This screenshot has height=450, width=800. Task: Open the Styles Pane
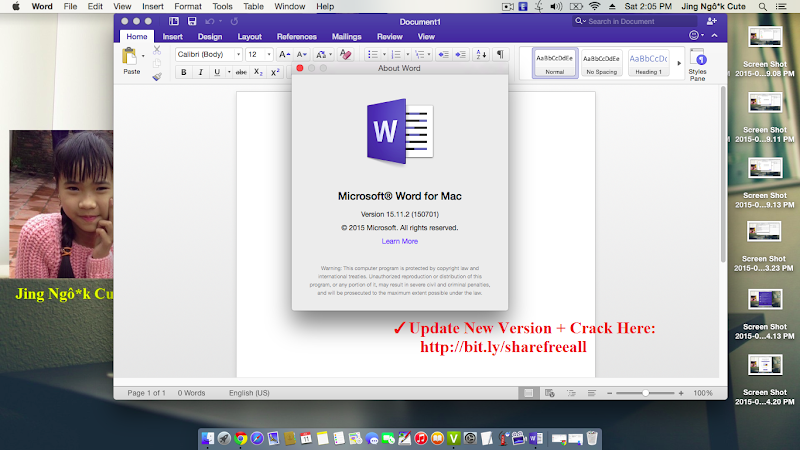[x=697, y=64]
